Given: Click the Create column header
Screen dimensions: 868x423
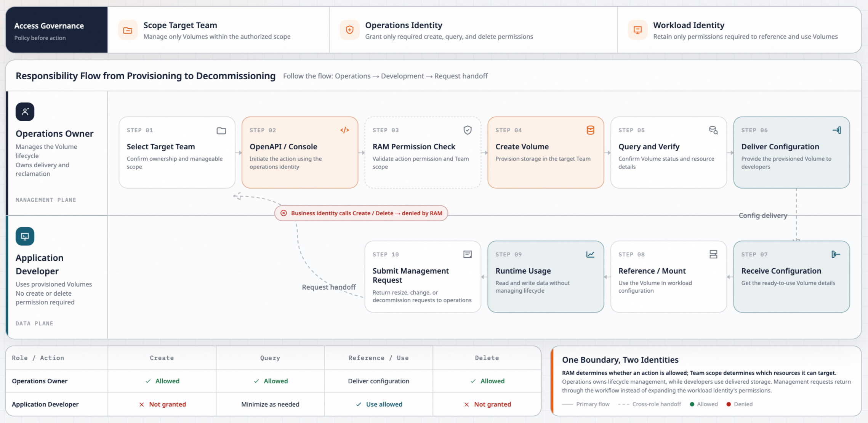Looking at the screenshot, I should tap(162, 358).
